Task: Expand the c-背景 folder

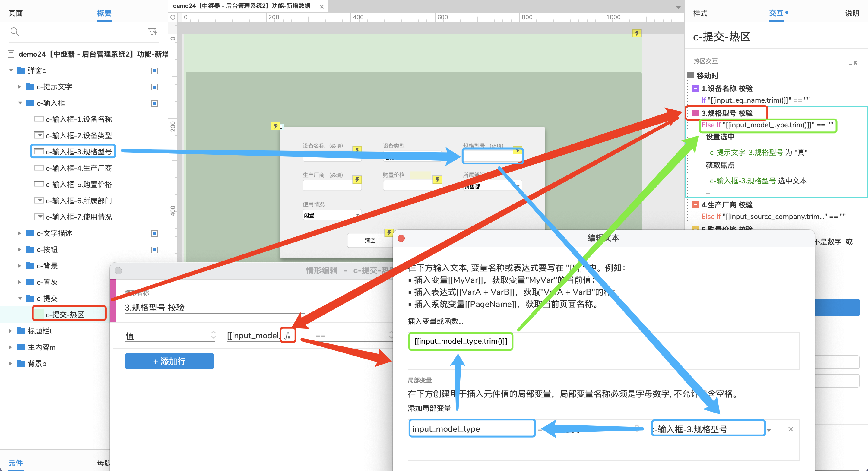Action: (20, 266)
